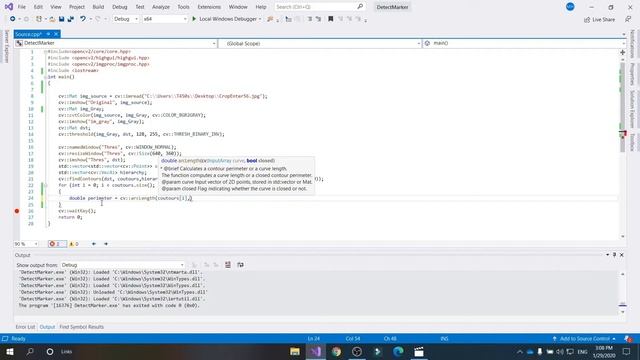Image resolution: width=640 pixels, height=360 pixels.
Task: Open the Notifications side tab
Action: click(633, 44)
